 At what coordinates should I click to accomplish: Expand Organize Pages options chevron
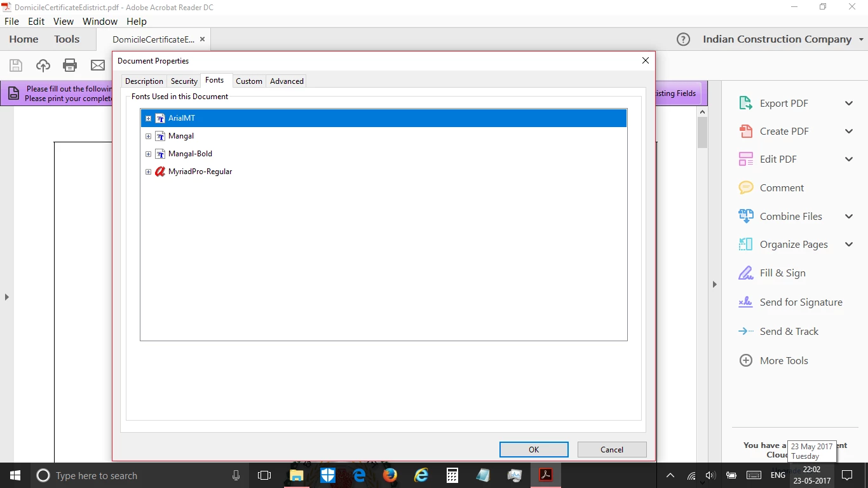pyautogui.click(x=849, y=244)
